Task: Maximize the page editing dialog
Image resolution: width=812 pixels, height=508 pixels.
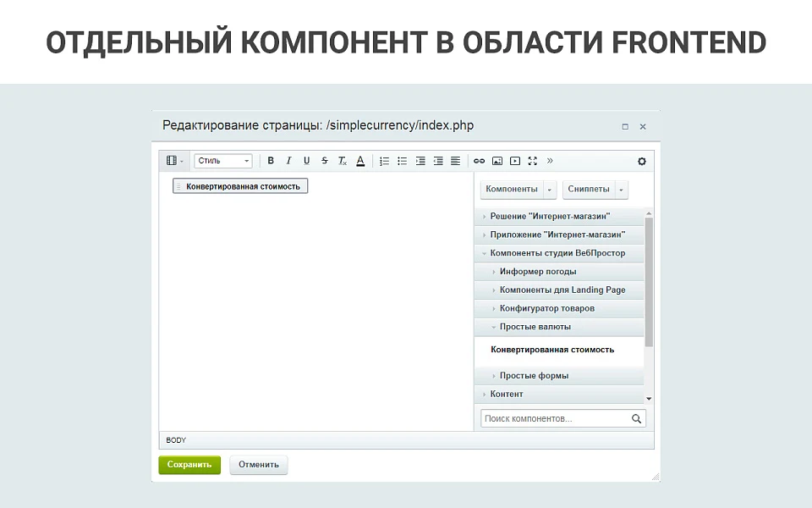Action: 625,126
